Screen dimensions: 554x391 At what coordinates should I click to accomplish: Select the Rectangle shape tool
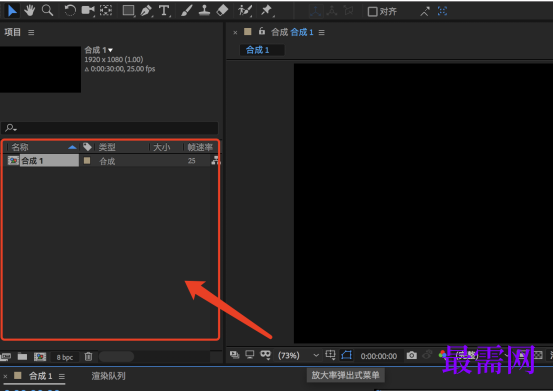(128, 11)
